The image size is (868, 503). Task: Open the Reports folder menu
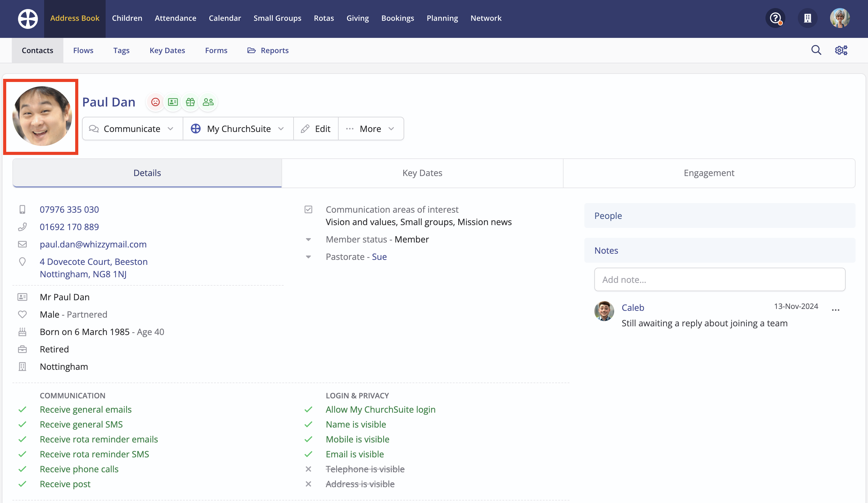(x=268, y=51)
